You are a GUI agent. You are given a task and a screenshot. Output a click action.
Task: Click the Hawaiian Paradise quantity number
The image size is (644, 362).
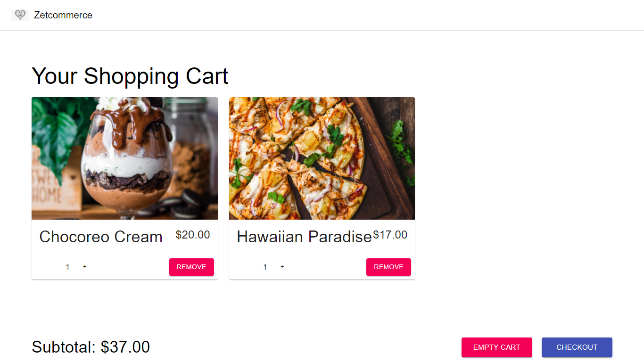(265, 267)
